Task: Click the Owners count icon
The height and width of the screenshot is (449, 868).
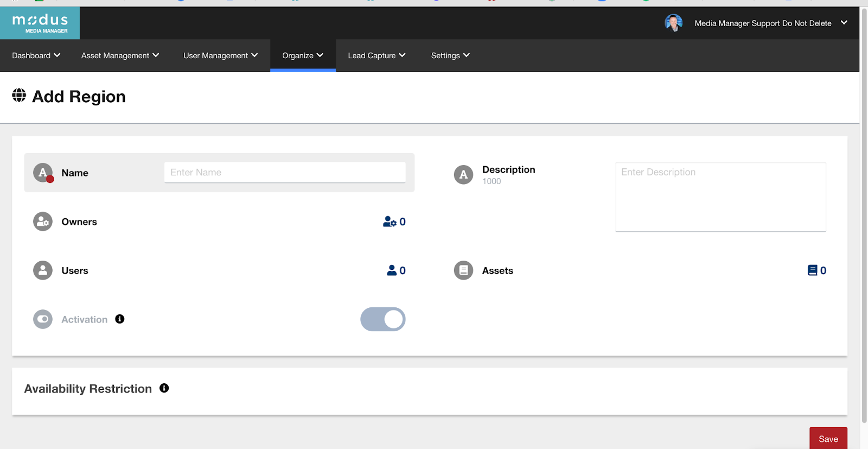Action: point(390,222)
